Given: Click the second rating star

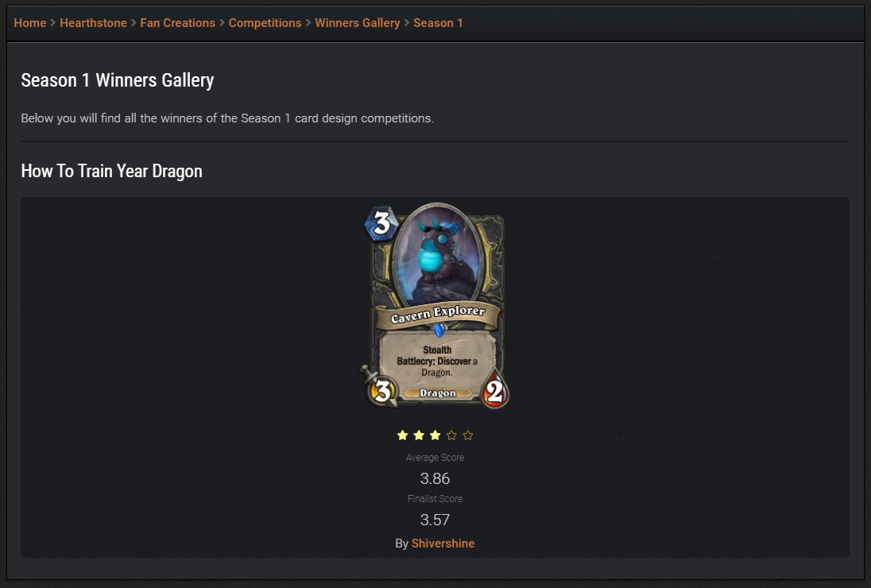Looking at the screenshot, I should pos(419,435).
